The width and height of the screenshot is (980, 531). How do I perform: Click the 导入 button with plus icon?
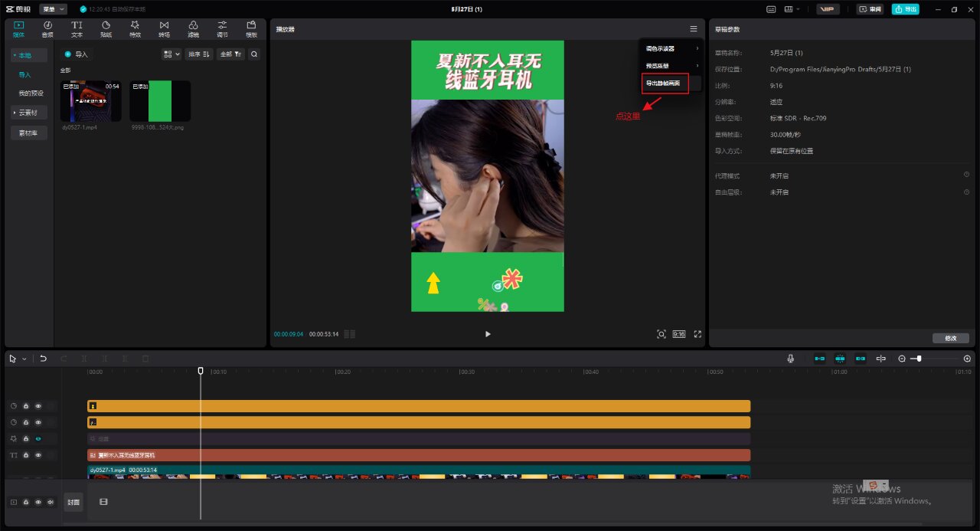pyautogui.click(x=77, y=54)
